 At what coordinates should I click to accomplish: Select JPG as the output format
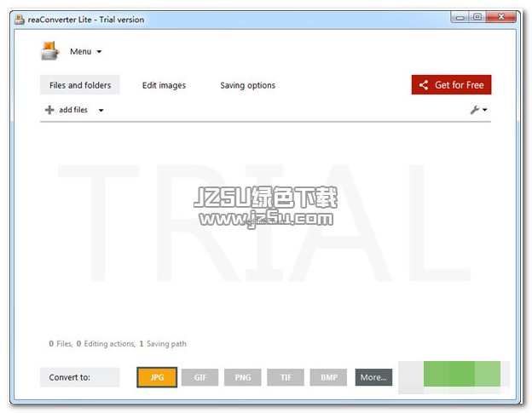[157, 377]
